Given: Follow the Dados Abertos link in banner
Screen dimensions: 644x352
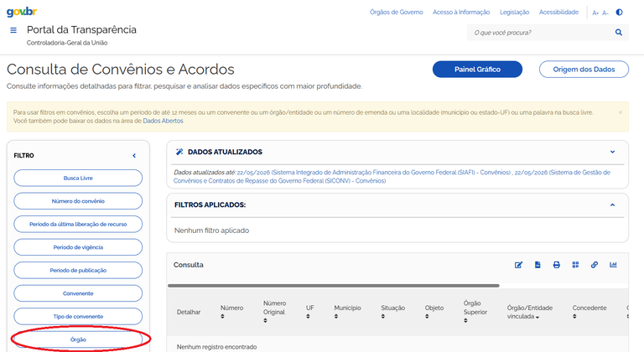Looking at the screenshot, I should point(163,121).
